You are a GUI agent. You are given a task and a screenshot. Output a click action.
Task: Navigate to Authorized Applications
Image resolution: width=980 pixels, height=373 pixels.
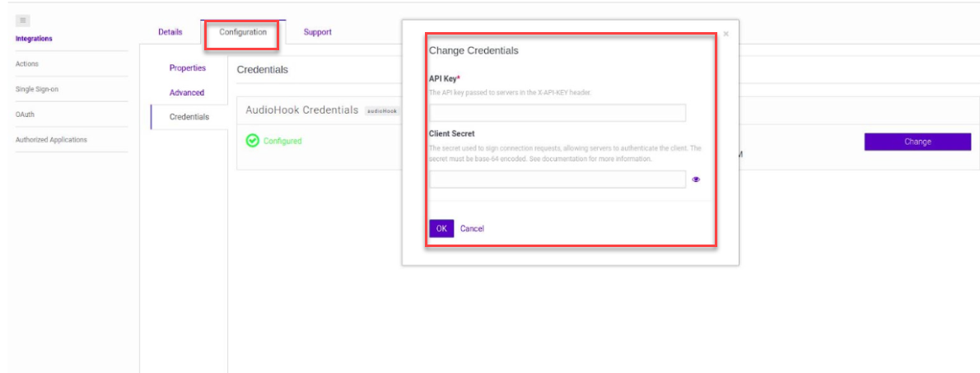point(51,140)
